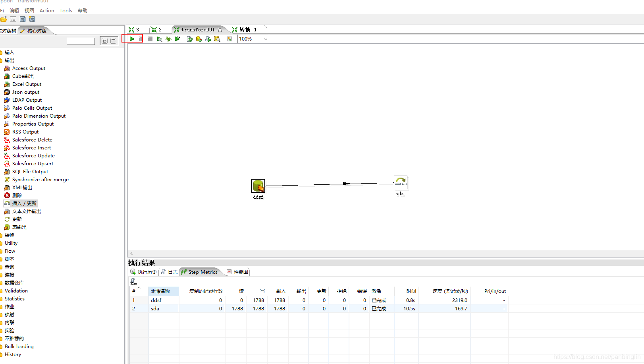Select the ddsf table input step

click(258, 186)
